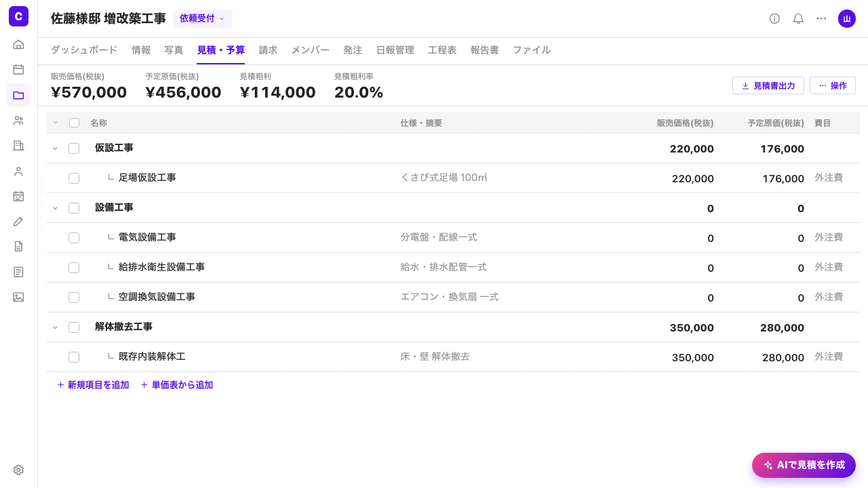Switch to the 日報管理 tab
Image resolution: width=868 pixels, height=488 pixels.
[x=395, y=50]
